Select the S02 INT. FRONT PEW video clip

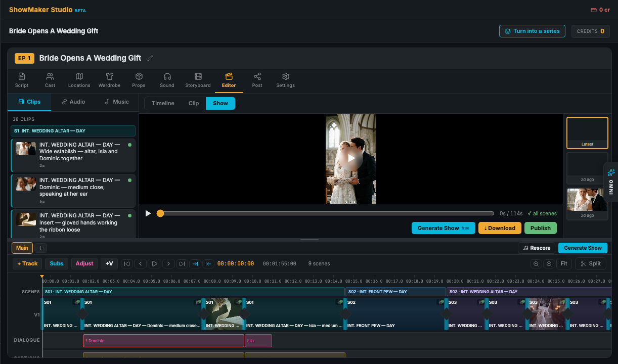click(395, 314)
